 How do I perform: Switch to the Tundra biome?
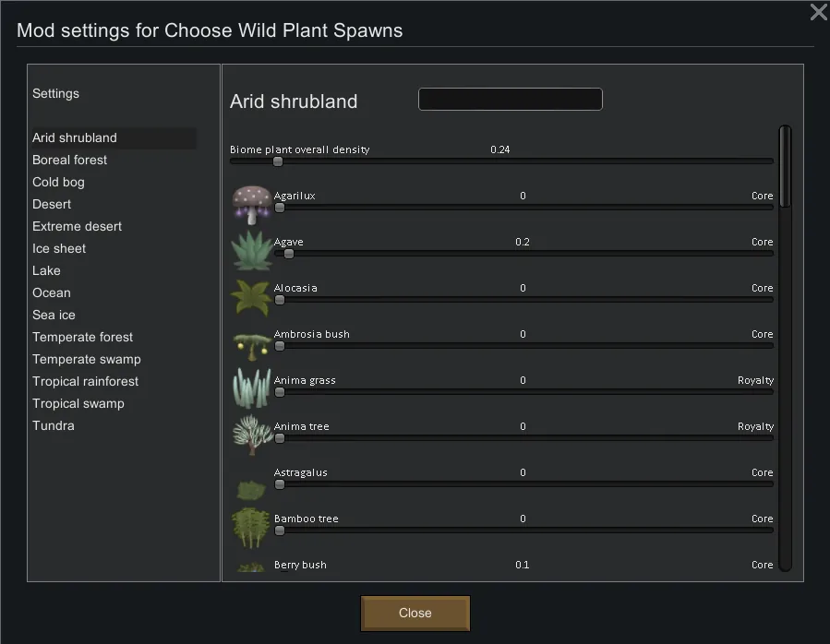(x=54, y=425)
